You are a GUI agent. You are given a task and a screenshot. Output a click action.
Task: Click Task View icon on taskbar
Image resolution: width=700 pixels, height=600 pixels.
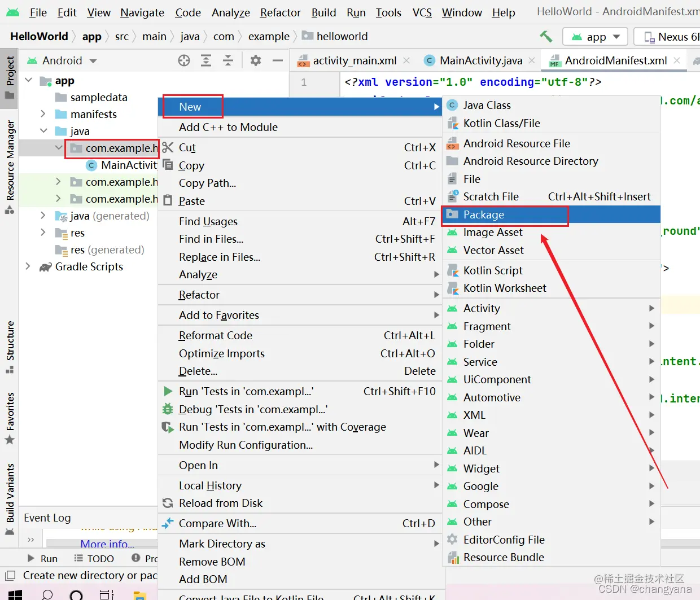pyautogui.click(x=106, y=595)
